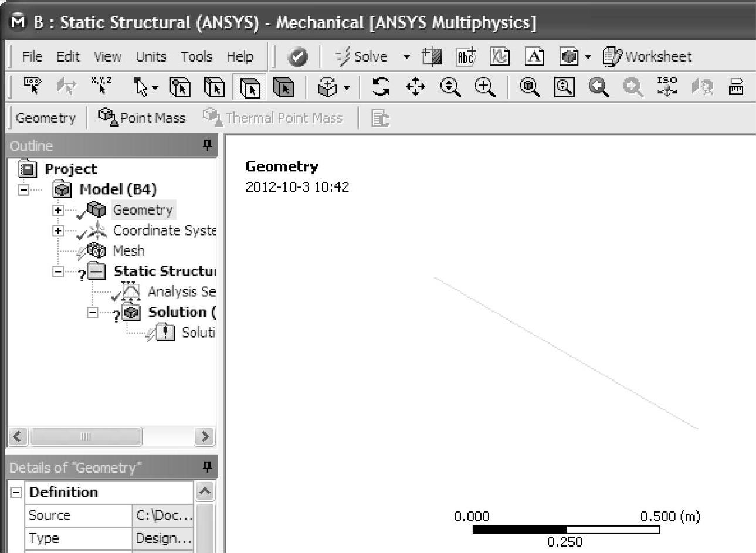
Task: Click the outline scrollbar left arrow
Action: [18, 436]
